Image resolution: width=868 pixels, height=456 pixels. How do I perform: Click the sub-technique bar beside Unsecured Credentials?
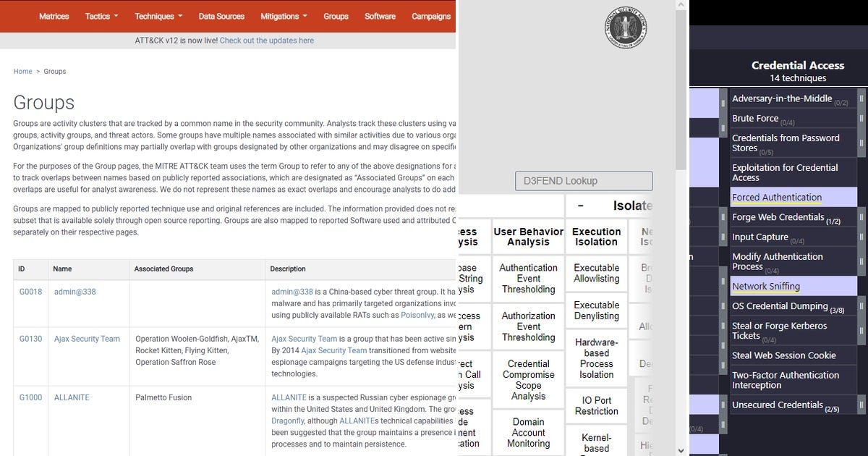coord(860,405)
